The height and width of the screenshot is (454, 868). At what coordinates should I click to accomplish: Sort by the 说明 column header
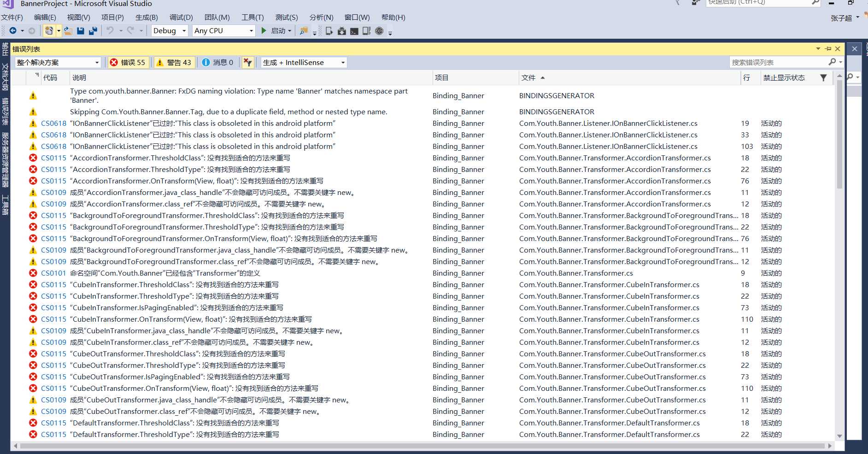point(251,78)
